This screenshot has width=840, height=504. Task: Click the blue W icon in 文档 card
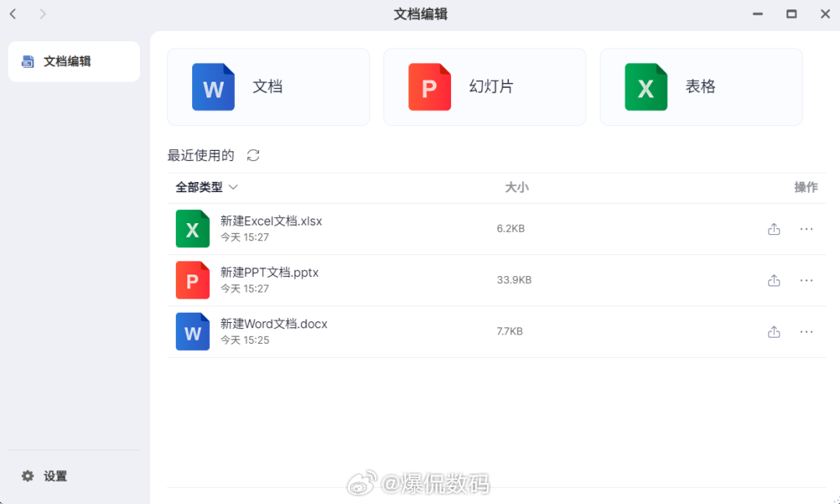pyautogui.click(x=213, y=87)
